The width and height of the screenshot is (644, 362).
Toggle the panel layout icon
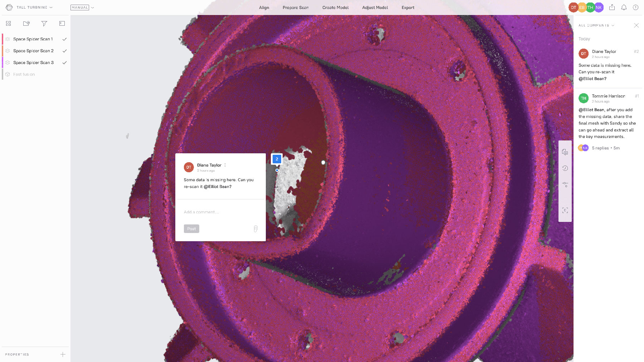click(62, 23)
